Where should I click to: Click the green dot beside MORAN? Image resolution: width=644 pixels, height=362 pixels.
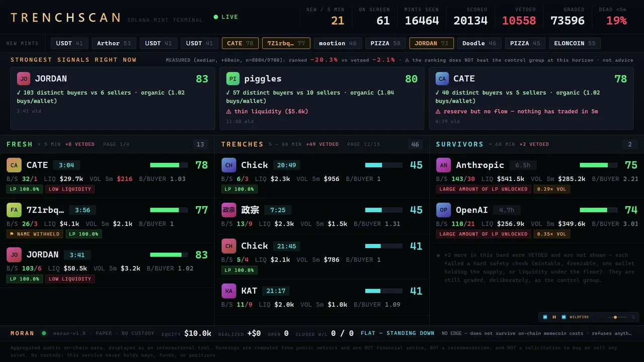pos(44,333)
